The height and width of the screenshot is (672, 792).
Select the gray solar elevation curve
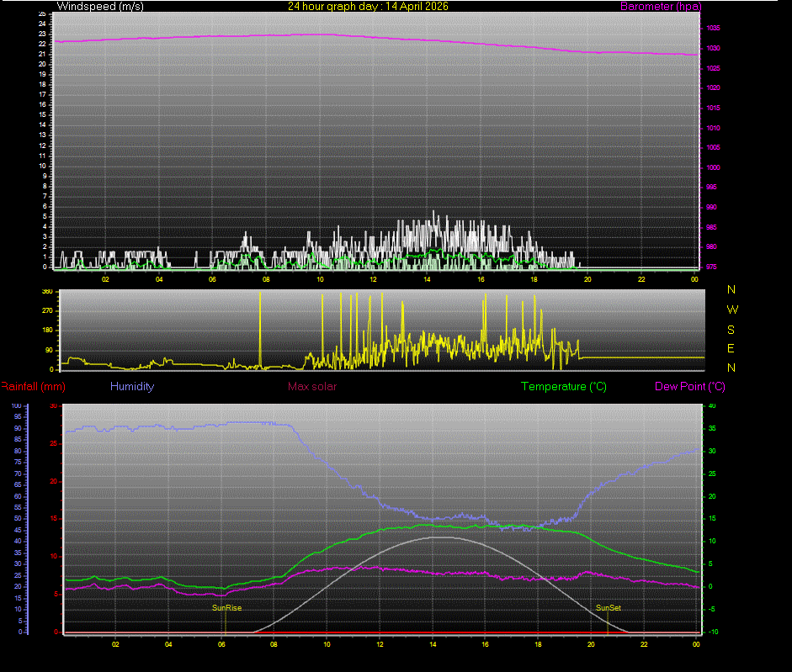tap(433, 538)
